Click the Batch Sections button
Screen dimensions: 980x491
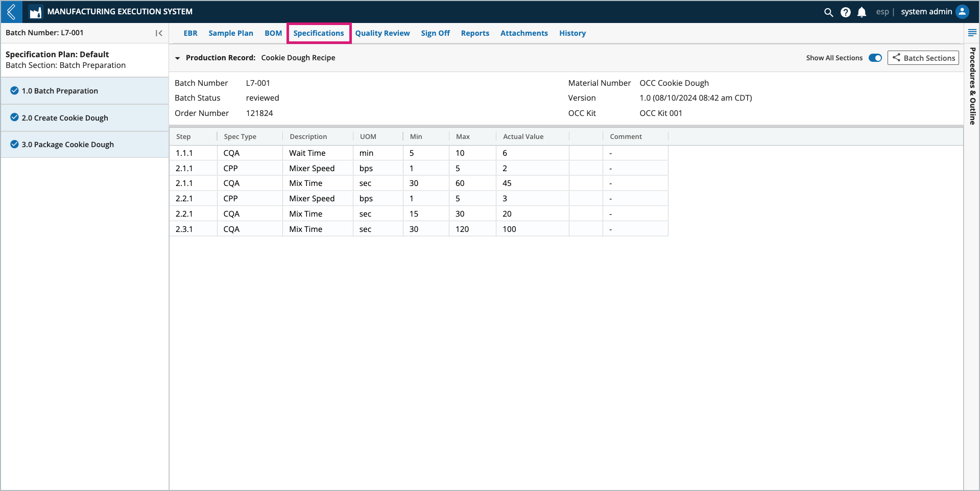923,58
